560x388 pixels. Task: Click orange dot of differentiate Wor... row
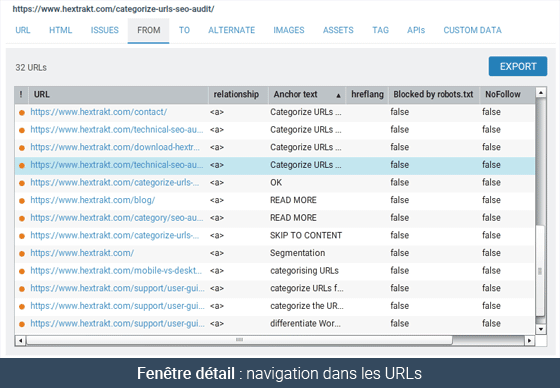coord(22,324)
